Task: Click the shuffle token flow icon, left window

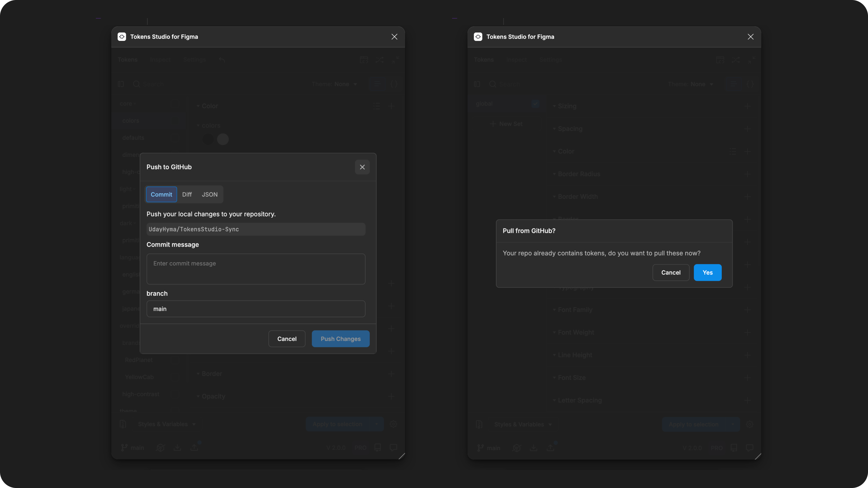Action: click(x=380, y=60)
